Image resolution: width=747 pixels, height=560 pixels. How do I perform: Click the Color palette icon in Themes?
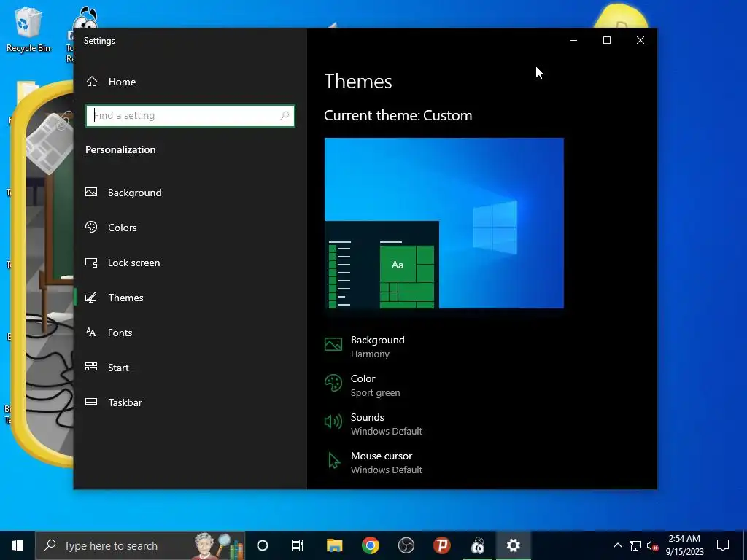click(333, 383)
